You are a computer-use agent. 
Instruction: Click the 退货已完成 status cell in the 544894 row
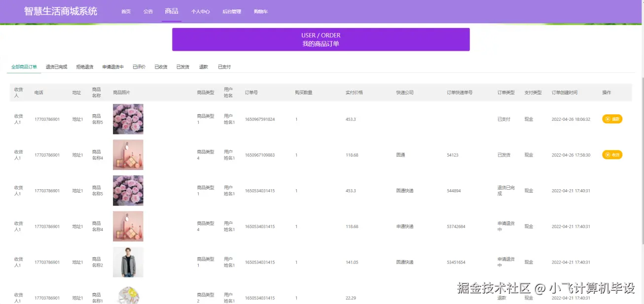pyautogui.click(x=506, y=191)
